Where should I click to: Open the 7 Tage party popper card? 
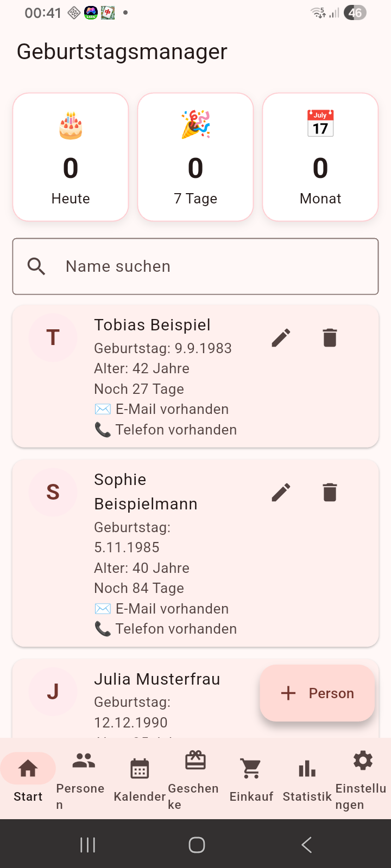195,157
